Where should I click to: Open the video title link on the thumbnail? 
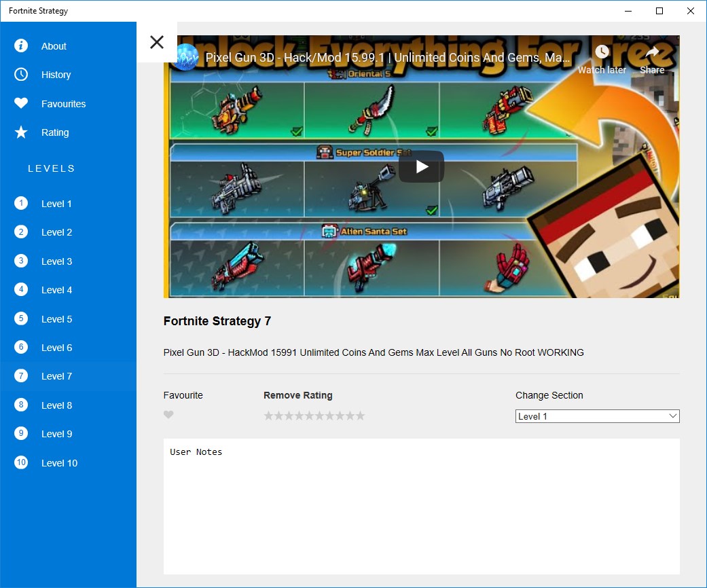pos(387,58)
